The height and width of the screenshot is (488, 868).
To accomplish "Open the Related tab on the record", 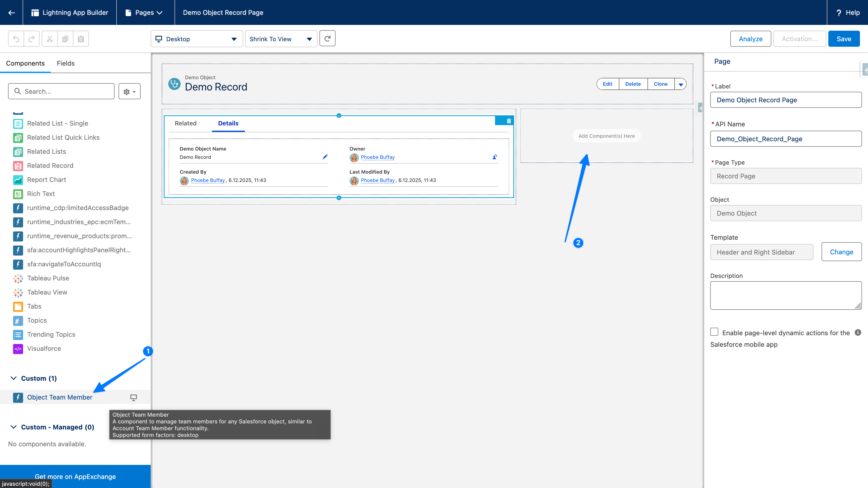I will (186, 123).
